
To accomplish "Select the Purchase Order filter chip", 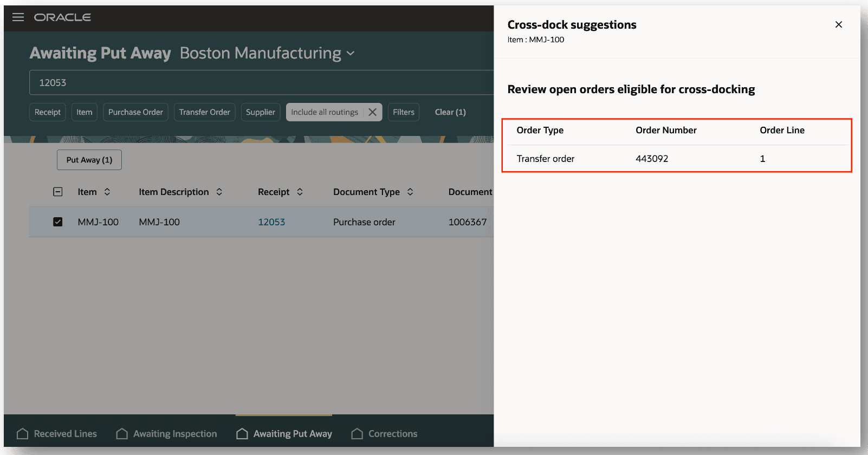I will click(135, 112).
